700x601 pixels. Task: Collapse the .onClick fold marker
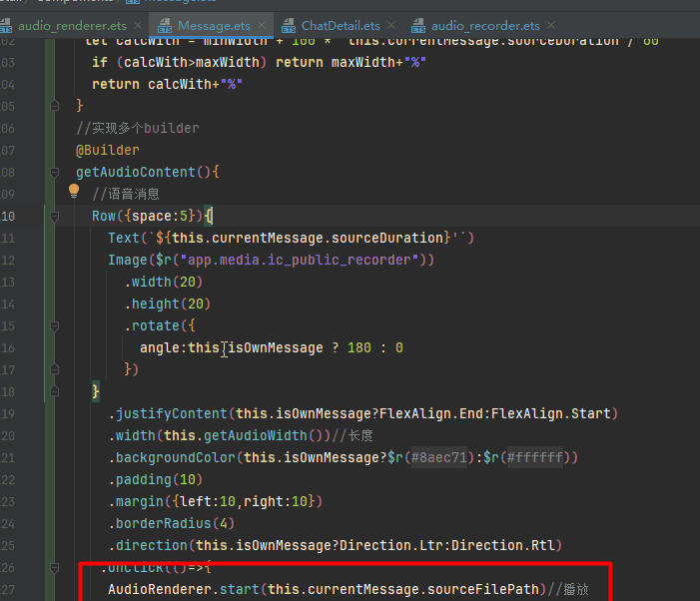[x=55, y=568]
